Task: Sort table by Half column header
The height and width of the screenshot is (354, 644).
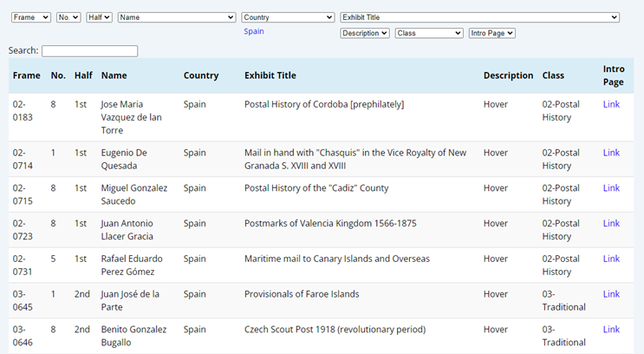Action: tap(83, 75)
